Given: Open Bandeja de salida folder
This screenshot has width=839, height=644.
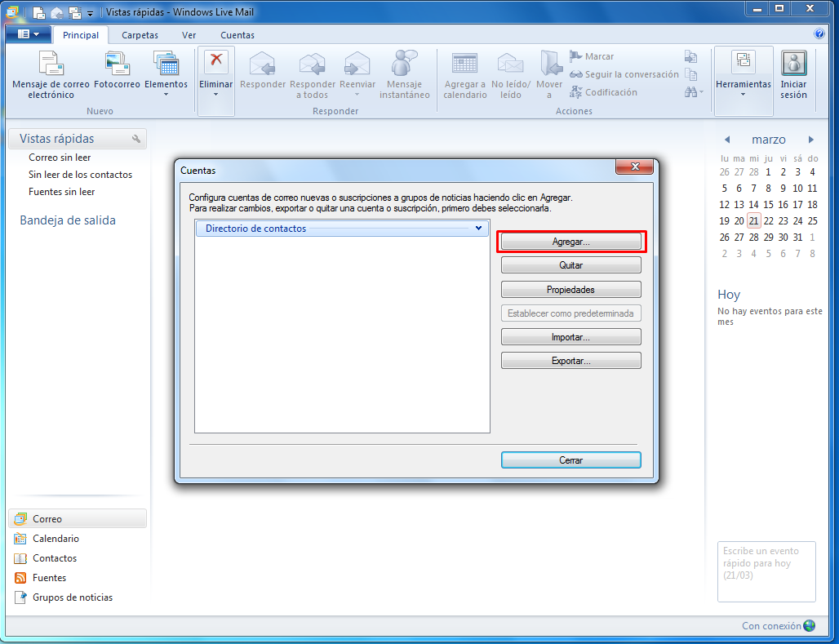Looking at the screenshot, I should click(x=68, y=220).
